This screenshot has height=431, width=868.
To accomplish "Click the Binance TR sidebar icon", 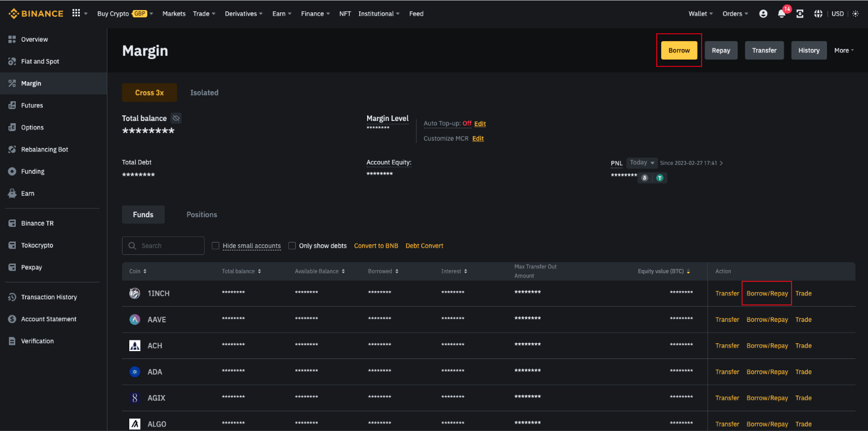I will pos(12,223).
